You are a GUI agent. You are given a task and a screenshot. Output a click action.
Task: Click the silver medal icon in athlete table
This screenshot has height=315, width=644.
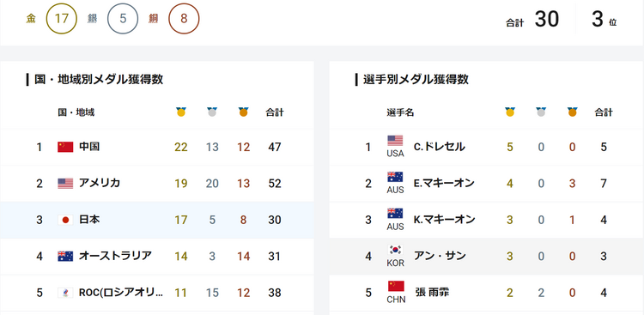tap(541, 112)
